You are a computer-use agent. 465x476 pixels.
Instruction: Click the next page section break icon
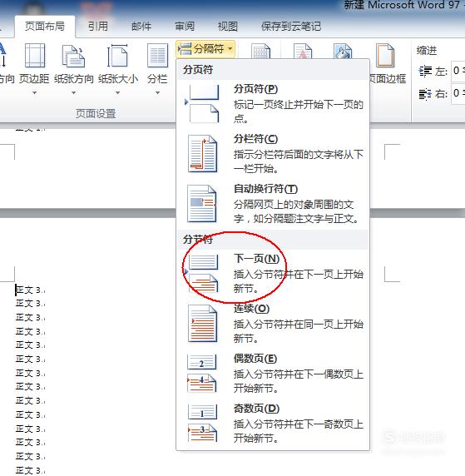(x=202, y=273)
